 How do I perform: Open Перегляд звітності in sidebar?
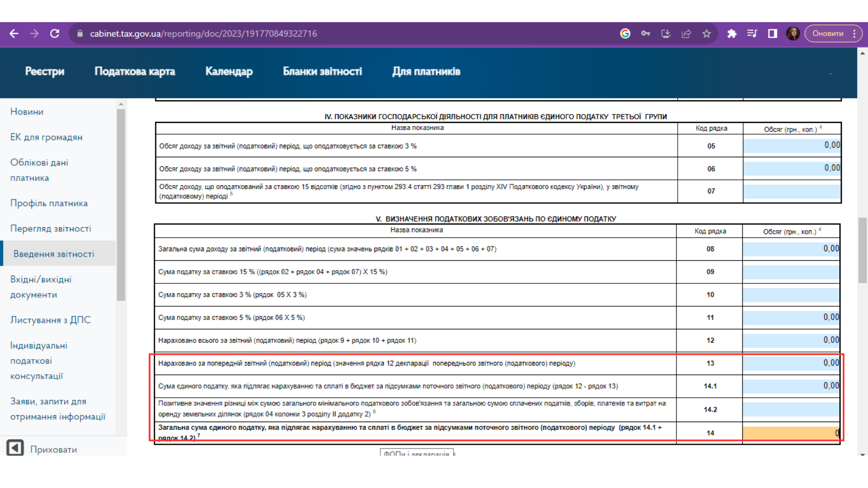[x=51, y=229]
